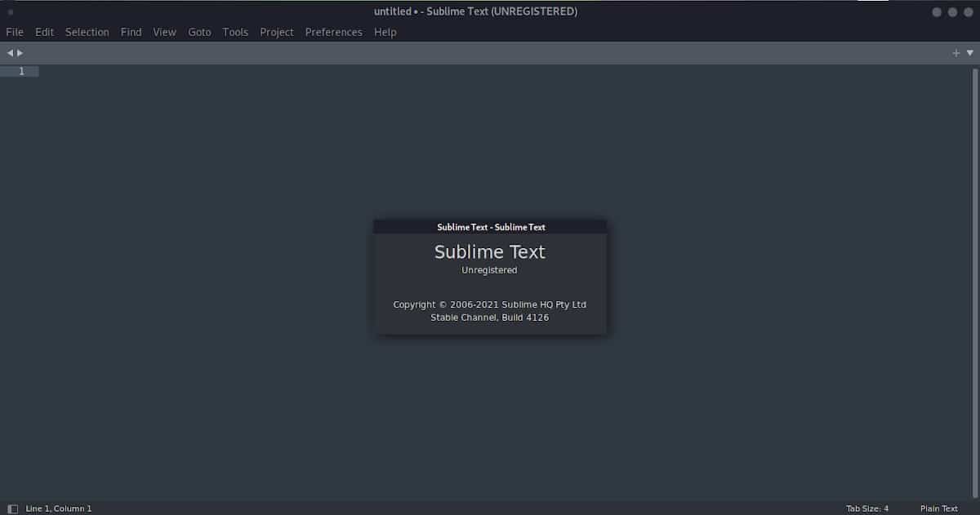Change Plain Text syntax selector

tap(939, 508)
